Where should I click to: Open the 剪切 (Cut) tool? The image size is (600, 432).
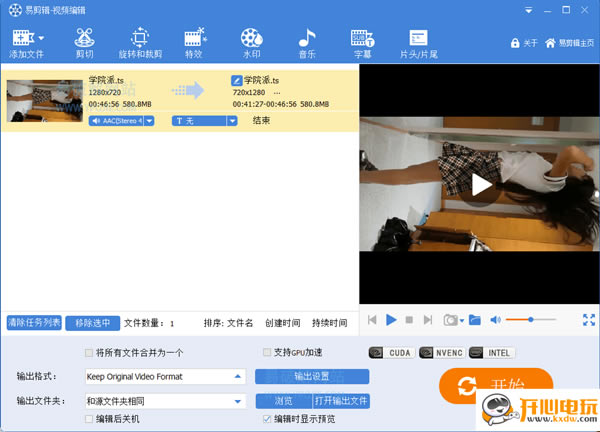[84, 38]
